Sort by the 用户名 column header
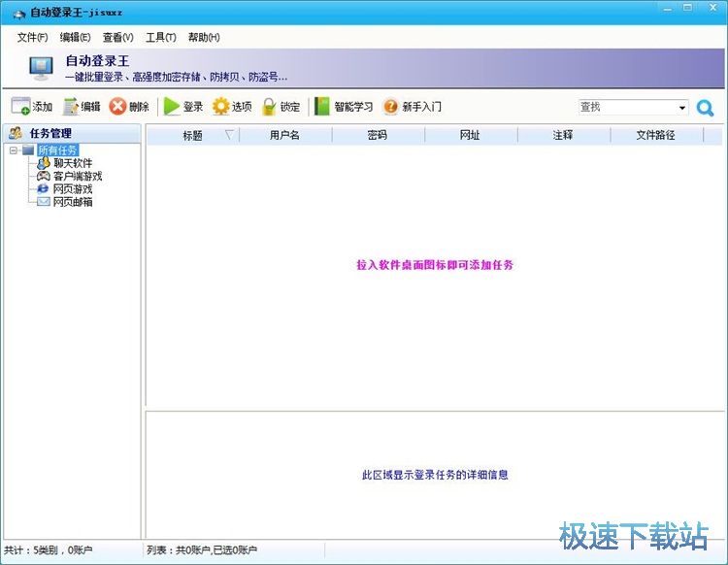 tap(285, 135)
